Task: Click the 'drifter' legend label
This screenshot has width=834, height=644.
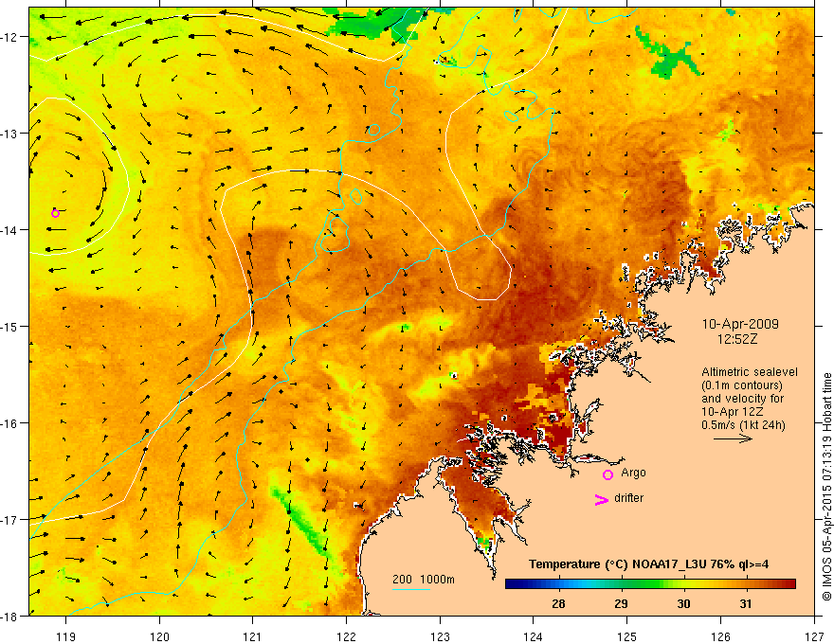Action: point(628,498)
